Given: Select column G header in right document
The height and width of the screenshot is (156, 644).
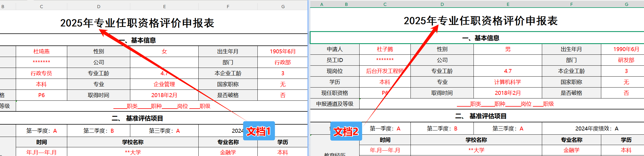Looking at the screenshot, I should 626,4.
